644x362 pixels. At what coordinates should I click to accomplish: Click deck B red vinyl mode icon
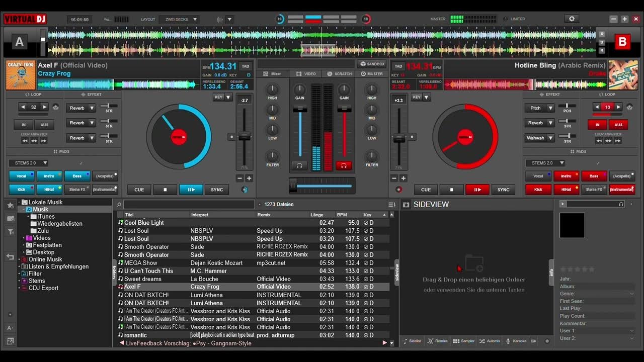pyautogui.click(x=399, y=190)
